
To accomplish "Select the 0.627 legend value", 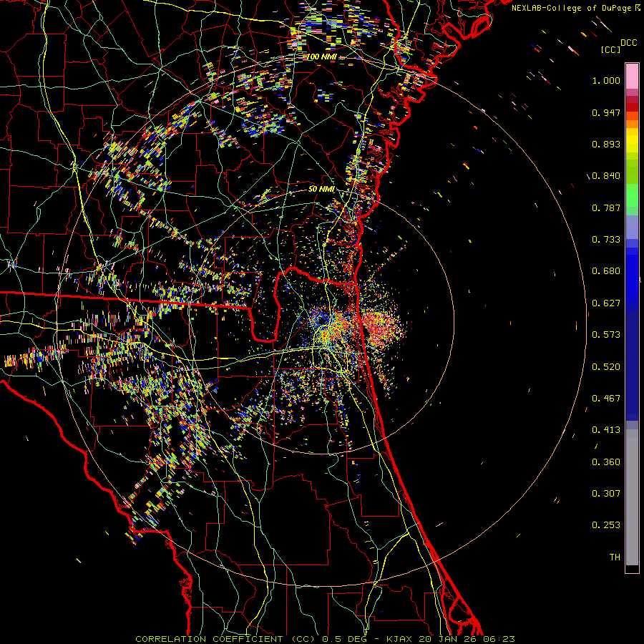I will coord(606,303).
